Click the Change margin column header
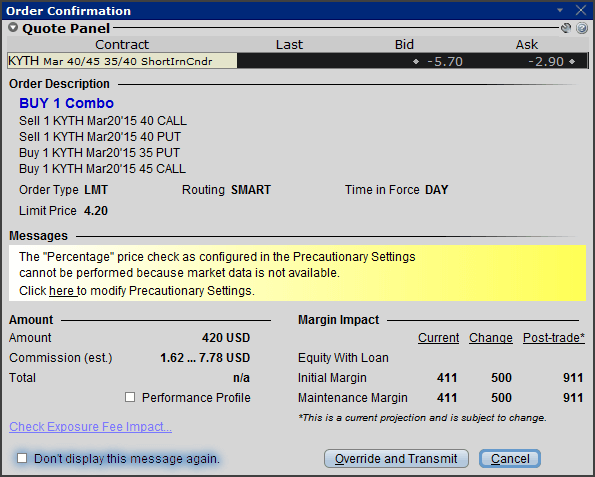This screenshot has width=595, height=477. tap(491, 338)
